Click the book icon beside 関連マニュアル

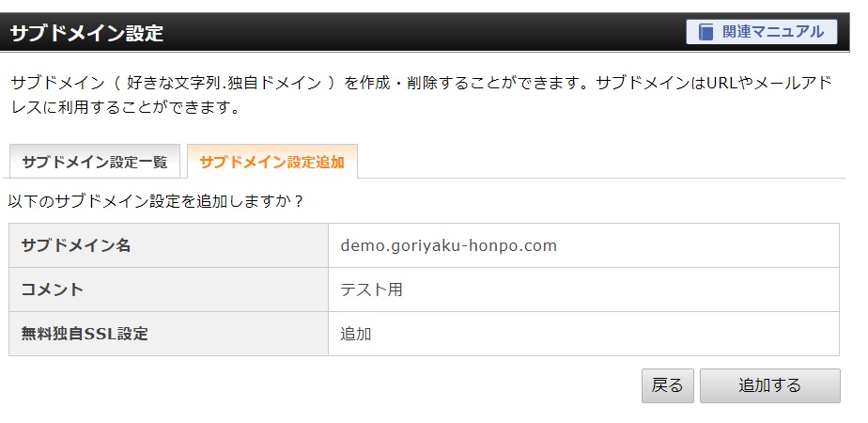coord(705,32)
